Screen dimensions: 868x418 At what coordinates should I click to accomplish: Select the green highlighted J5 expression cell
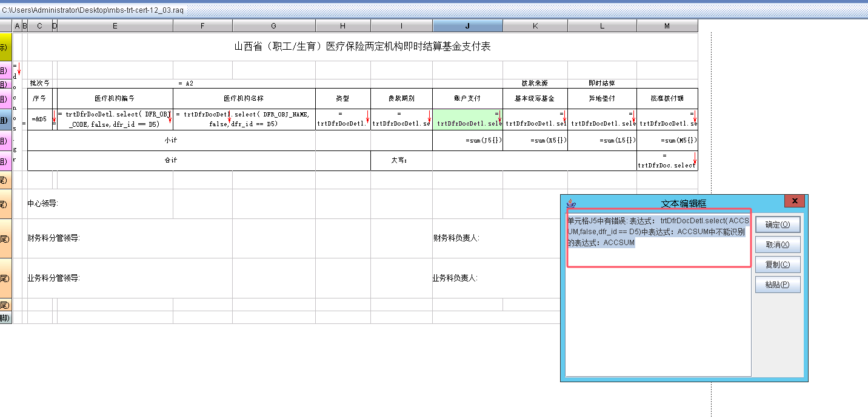click(x=467, y=119)
